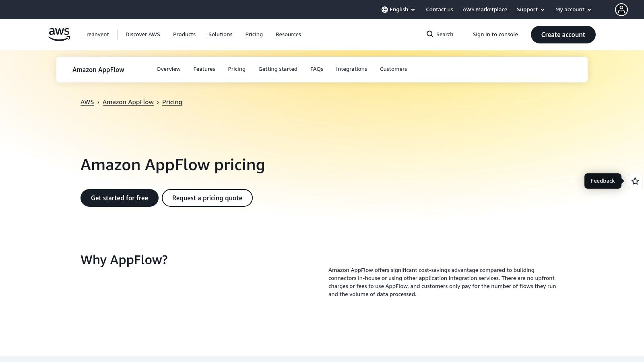
Task: Open the Feedback tooltip button
Action: click(603, 181)
